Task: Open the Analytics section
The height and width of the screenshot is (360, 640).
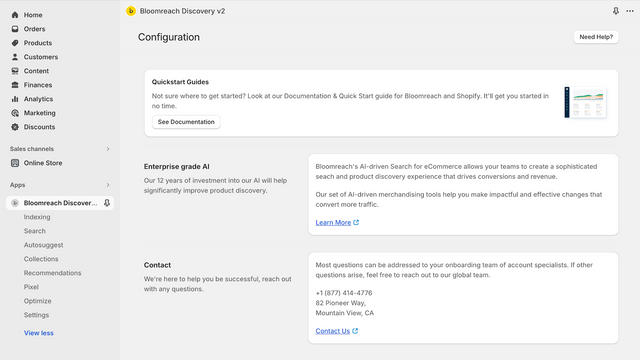Action: (x=38, y=99)
